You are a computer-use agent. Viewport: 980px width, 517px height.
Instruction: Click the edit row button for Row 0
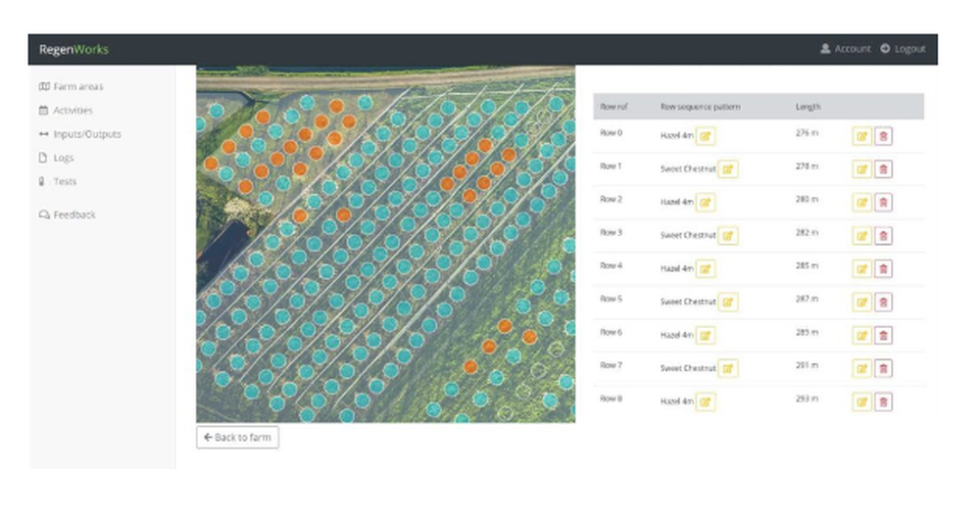861,136
